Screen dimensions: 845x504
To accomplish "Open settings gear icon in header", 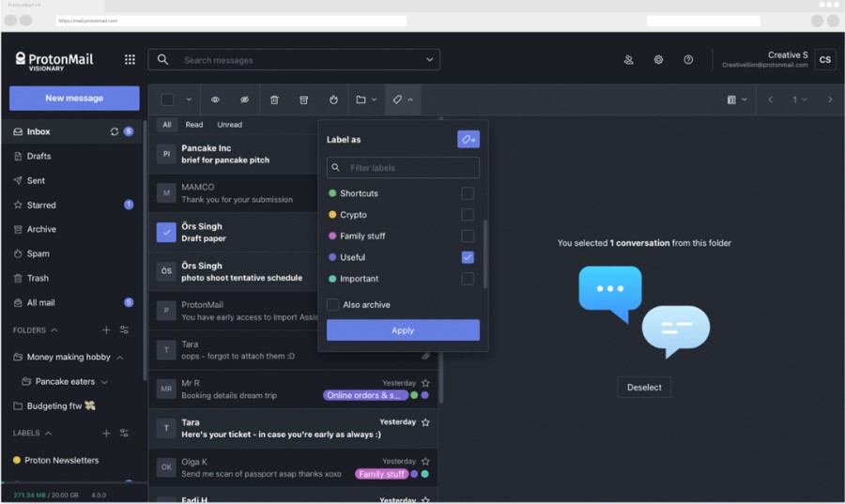I will (658, 60).
